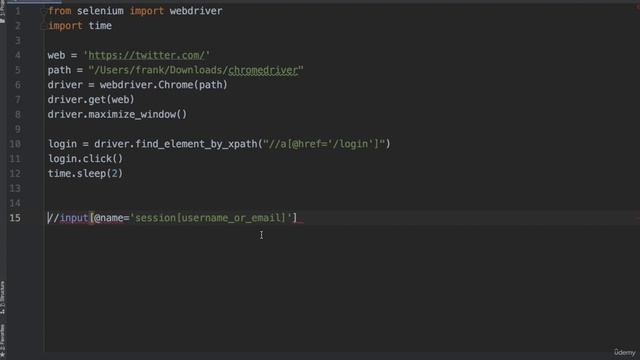Click the underlined 'chromedriver' word in path
Screen dimensions: 640x360
[x=263, y=70]
